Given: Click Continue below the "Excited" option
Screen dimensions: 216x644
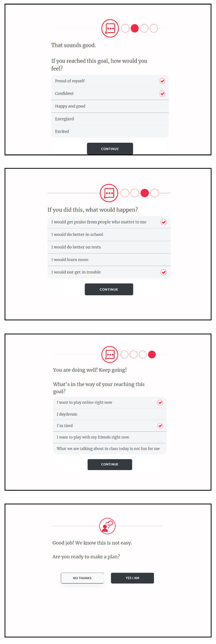Looking at the screenshot, I should point(110,149).
